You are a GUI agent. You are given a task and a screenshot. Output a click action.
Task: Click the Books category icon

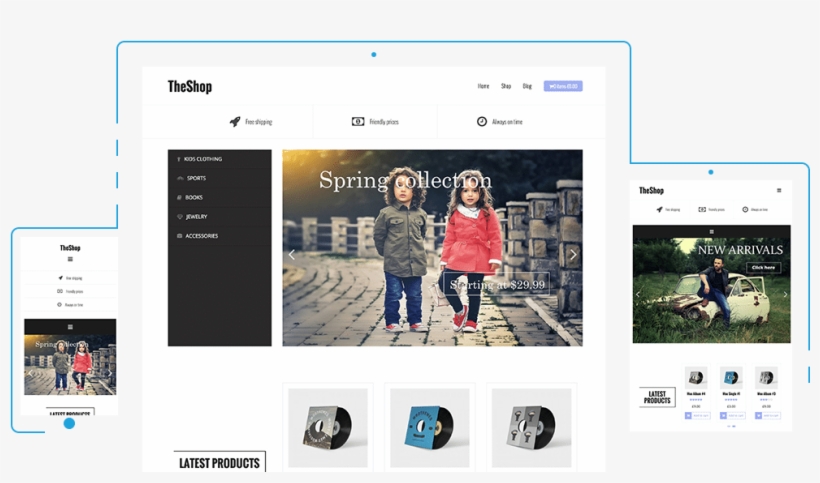[x=179, y=198]
